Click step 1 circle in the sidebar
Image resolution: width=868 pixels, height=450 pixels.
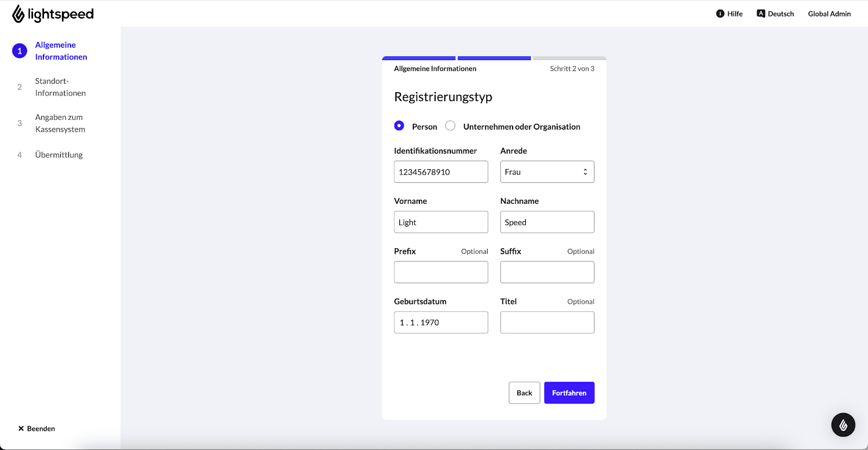[x=20, y=51]
